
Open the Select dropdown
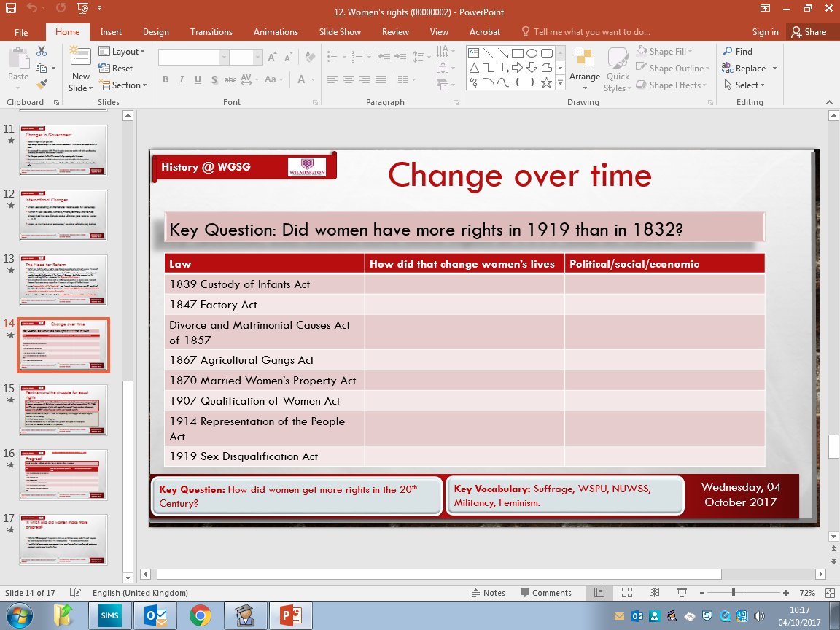(x=744, y=85)
